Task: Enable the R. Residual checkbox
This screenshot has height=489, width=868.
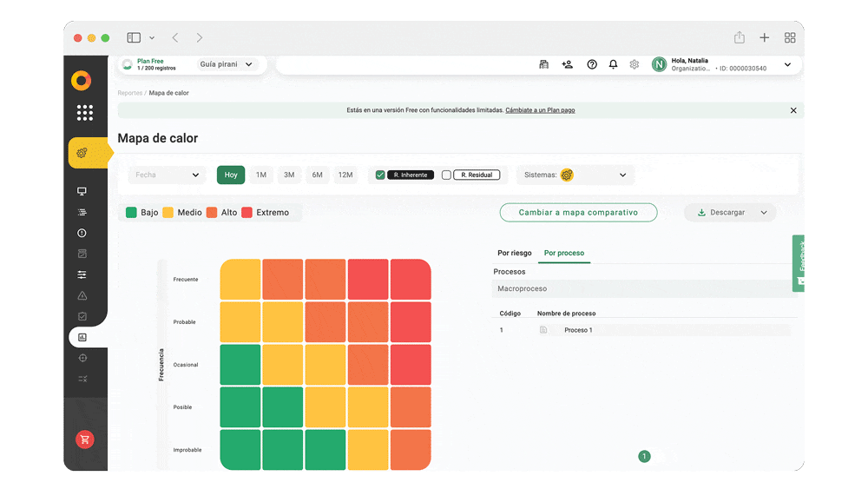Action: click(447, 175)
